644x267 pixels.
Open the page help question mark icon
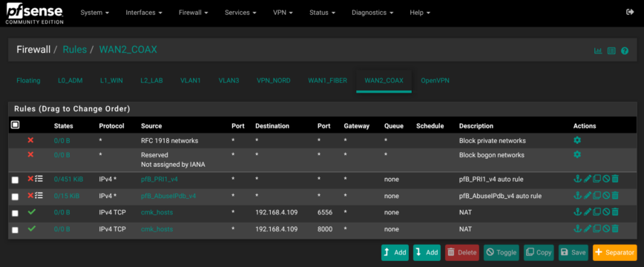625,51
